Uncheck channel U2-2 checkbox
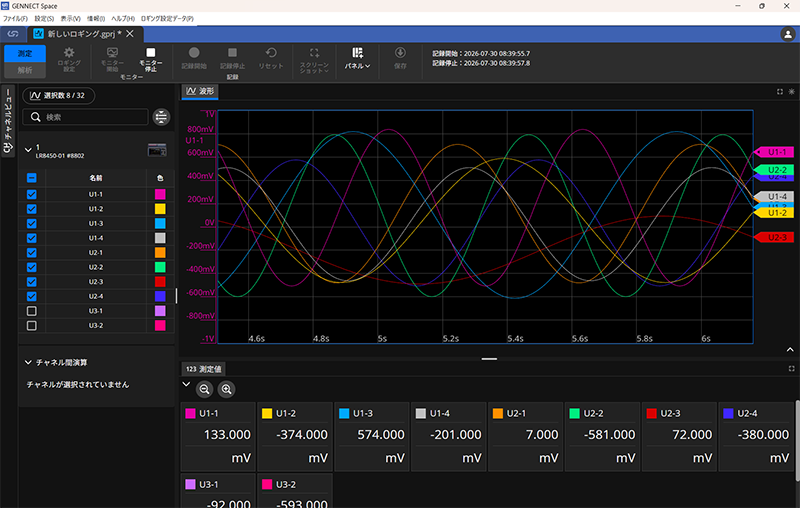 tap(32, 267)
